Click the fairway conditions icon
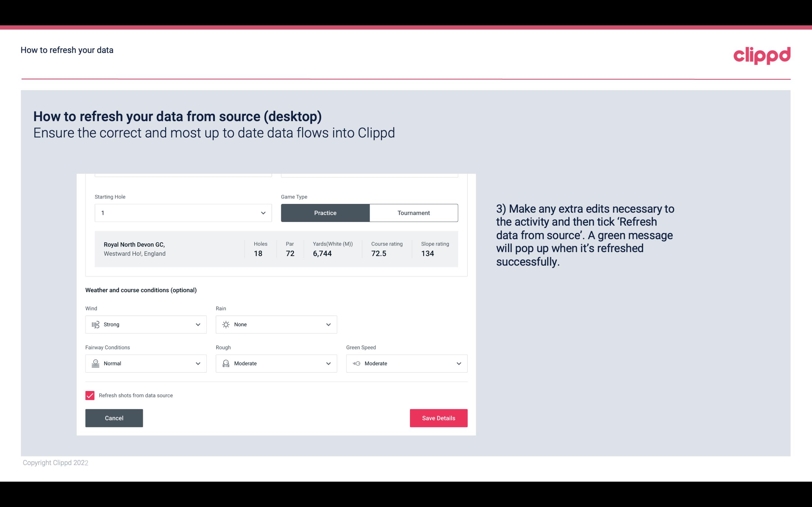The height and width of the screenshot is (507, 812). [x=95, y=363]
